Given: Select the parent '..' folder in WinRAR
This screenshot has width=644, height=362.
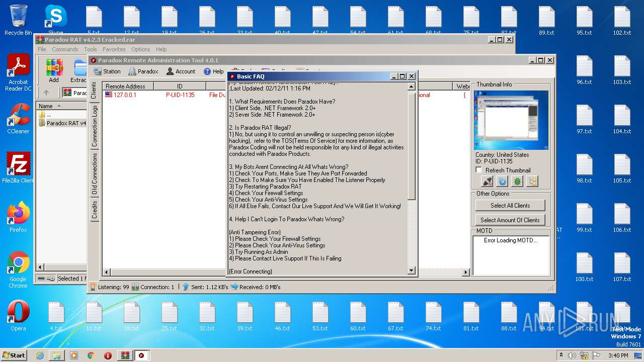Looking at the screenshot, I should tap(48, 115).
